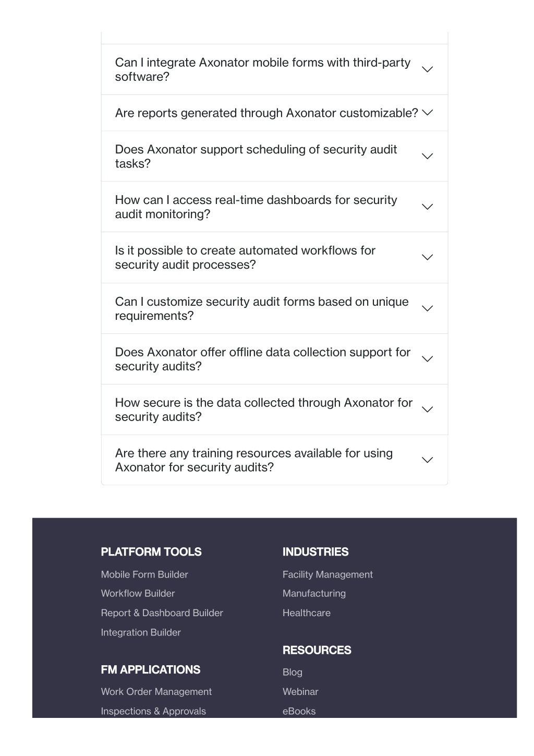Image resolution: width=534 pixels, height=756 pixels.
Task: Go to the Blog resource
Action: [293, 673]
